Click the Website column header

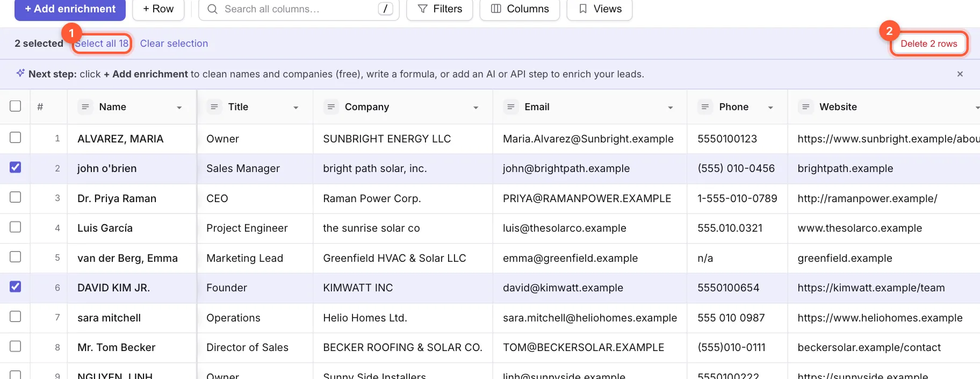884,107
